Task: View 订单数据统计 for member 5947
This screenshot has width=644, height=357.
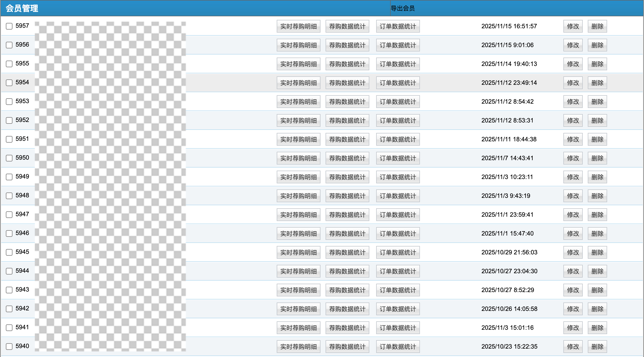Action: (398, 215)
